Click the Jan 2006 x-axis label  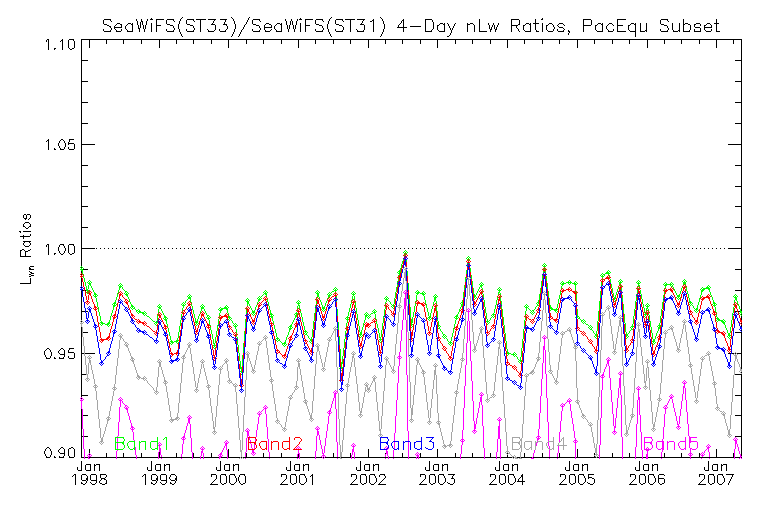click(647, 473)
